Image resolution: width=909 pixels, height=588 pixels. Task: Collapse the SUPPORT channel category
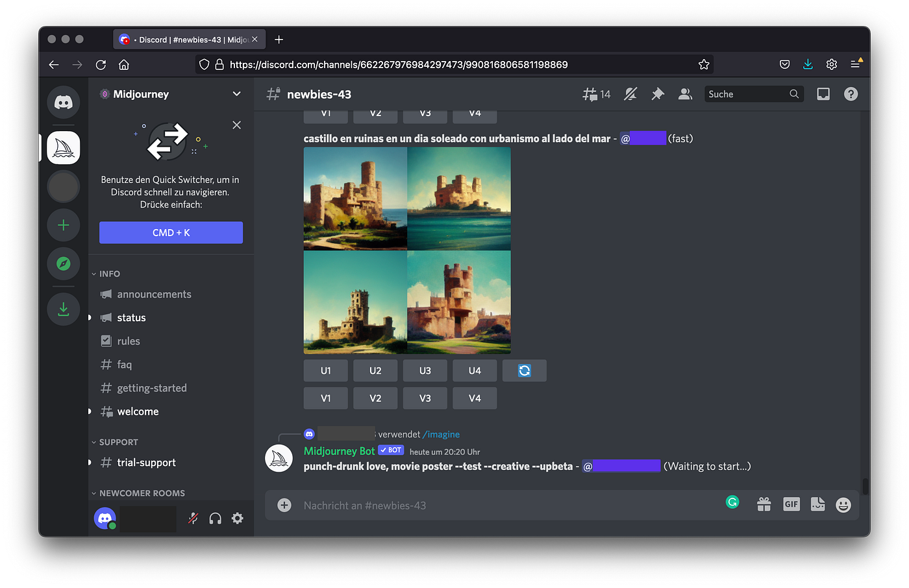pyautogui.click(x=118, y=442)
